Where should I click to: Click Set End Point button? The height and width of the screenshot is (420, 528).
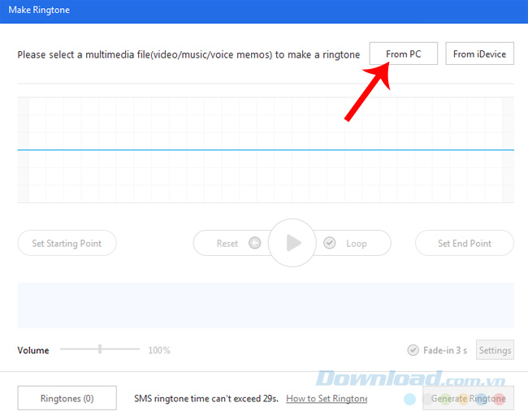tap(464, 243)
